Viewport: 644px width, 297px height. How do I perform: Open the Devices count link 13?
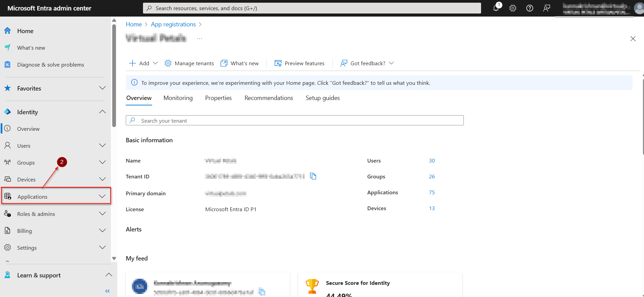click(x=432, y=208)
